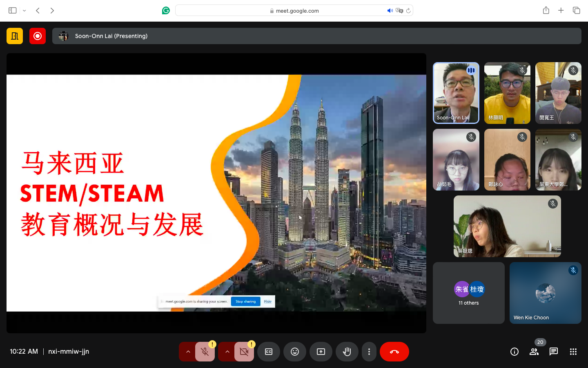
Task: Open meeting details info icon
Action: pos(514,352)
